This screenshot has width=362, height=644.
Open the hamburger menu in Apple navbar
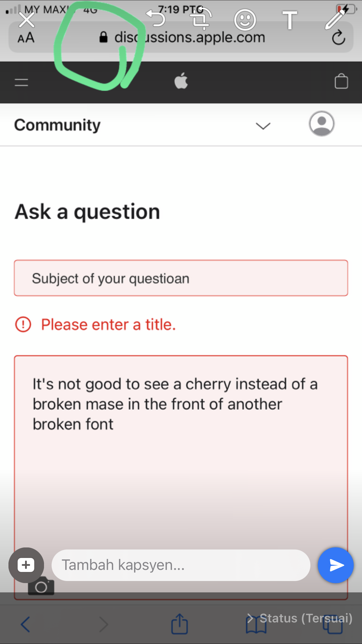[x=21, y=82]
